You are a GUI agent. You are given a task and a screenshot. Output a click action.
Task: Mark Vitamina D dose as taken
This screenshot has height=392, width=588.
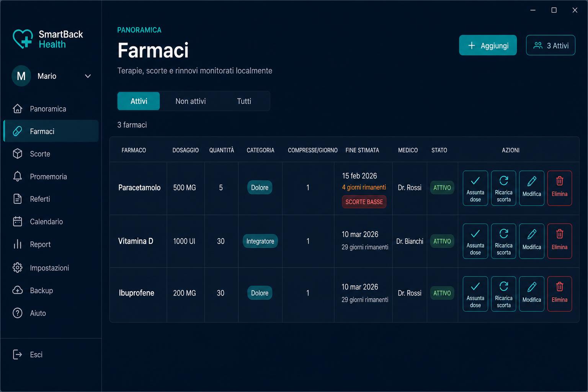pos(475,241)
